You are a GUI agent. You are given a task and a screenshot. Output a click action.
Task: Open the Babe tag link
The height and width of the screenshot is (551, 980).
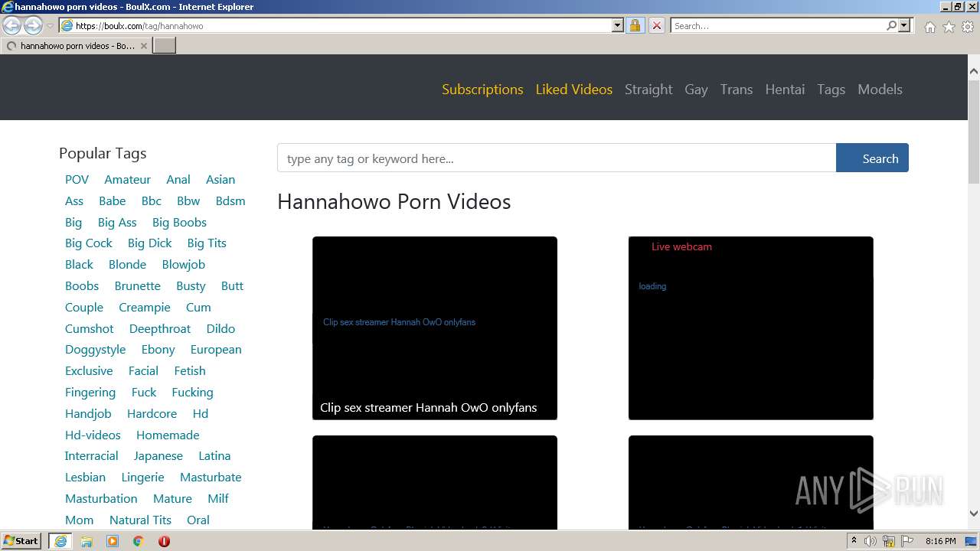[112, 201]
